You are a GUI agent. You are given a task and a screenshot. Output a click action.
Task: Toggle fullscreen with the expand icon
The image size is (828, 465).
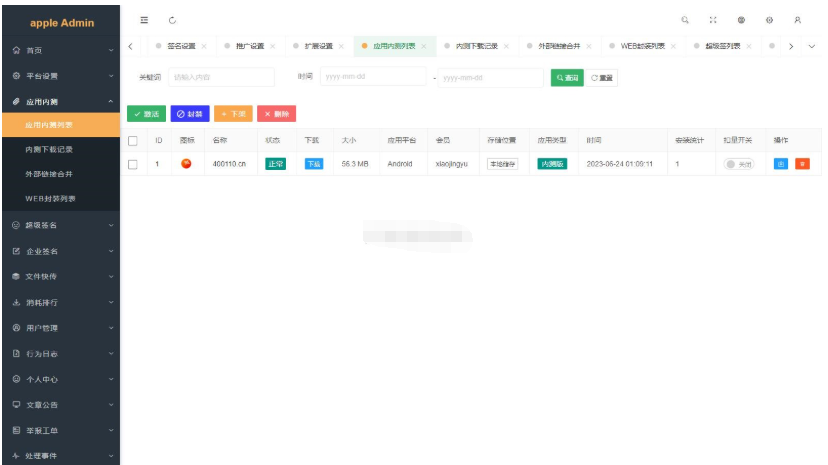pos(713,20)
